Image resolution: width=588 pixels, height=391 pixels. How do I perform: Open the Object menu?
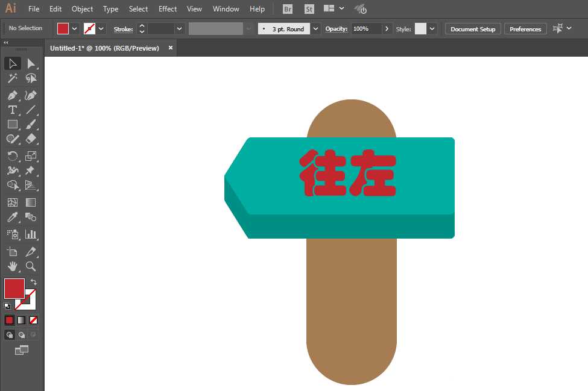82,9
